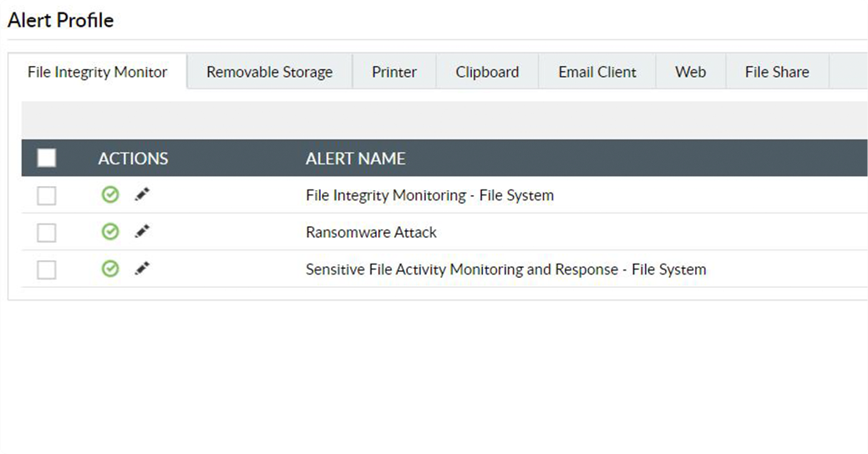Tick checkbox for Ransomware Attack alert
This screenshot has width=868, height=454.
point(47,232)
